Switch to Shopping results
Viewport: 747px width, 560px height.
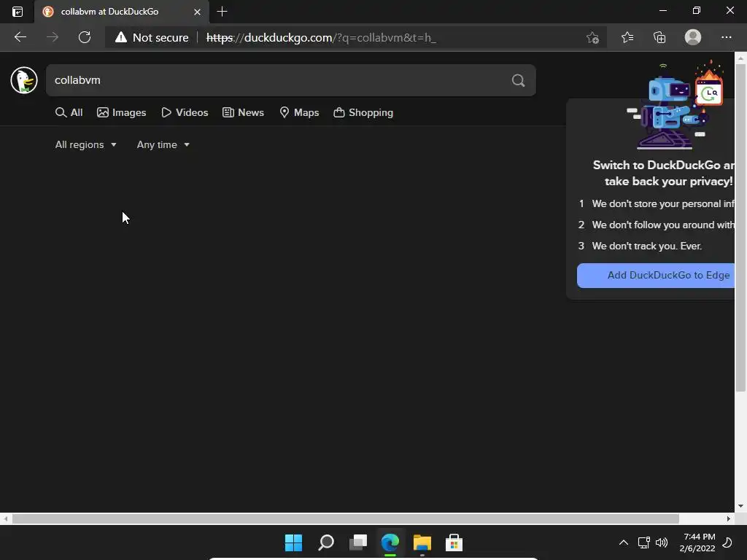click(x=363, y=112)
